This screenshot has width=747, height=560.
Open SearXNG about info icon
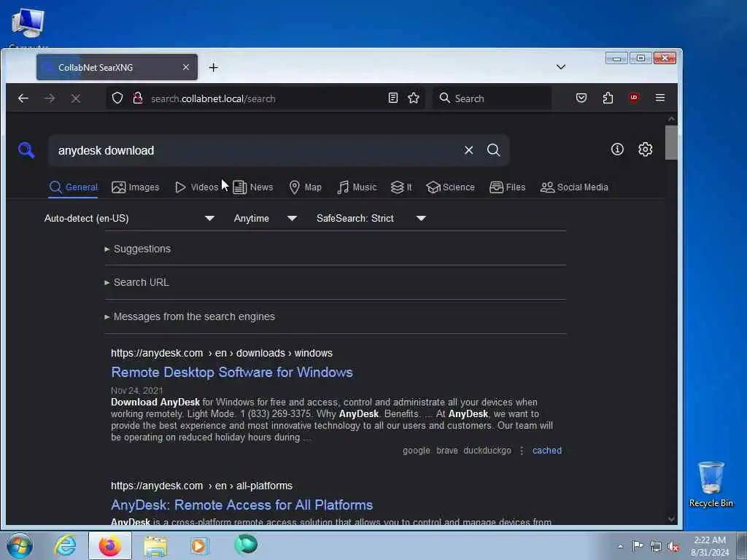[x=617, y=149]
